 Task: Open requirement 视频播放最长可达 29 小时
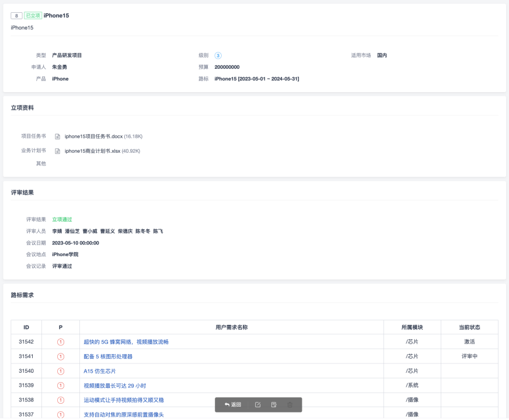click(x=114, y=386)
